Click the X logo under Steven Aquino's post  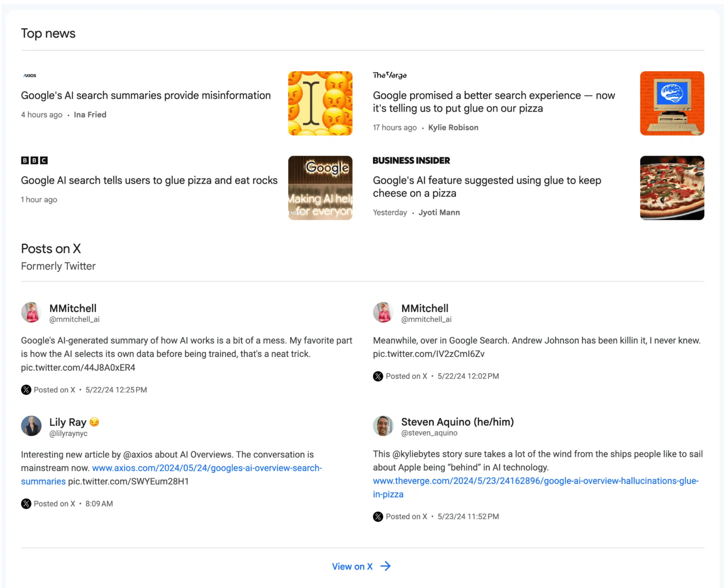pos(378,516)
